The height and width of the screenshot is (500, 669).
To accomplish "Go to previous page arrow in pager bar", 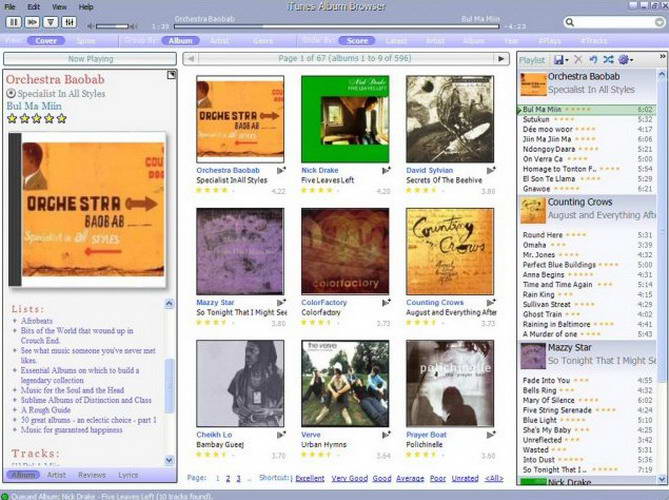I will 191,59.
